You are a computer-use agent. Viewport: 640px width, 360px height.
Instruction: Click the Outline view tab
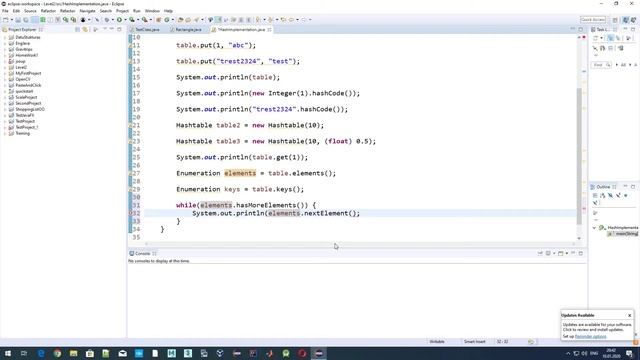(602, 187)
